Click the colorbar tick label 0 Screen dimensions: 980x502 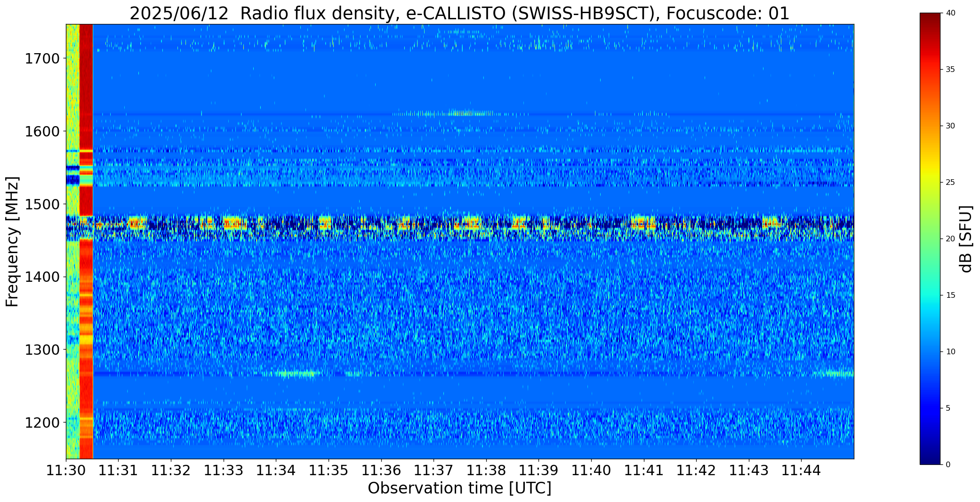point(948,465)
